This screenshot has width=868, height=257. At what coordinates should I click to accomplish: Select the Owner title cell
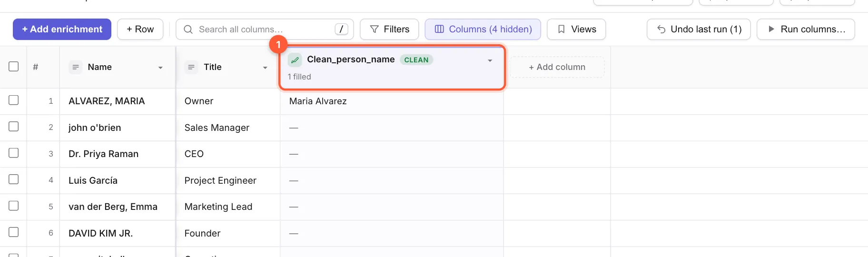click(x=228, y=101)
